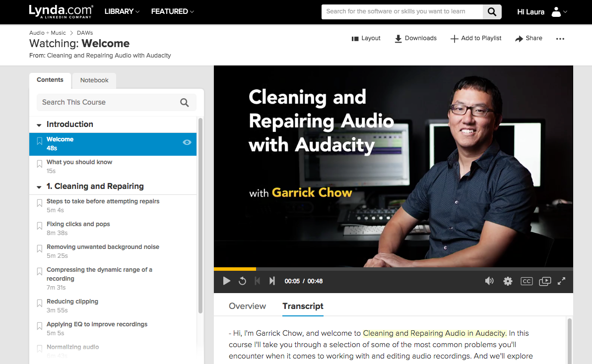Toggle closed captions CC

[526, 281]
